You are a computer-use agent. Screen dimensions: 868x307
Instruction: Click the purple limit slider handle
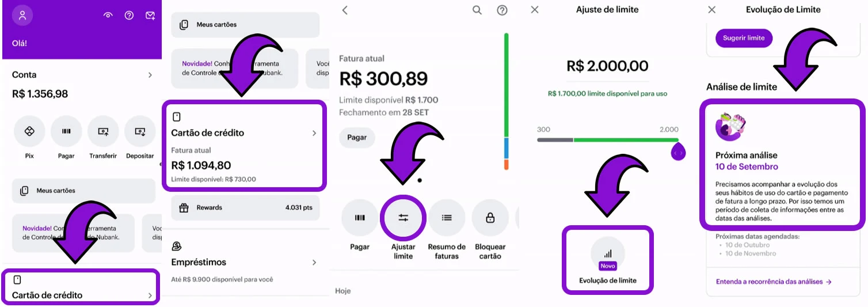pos(679,152)
